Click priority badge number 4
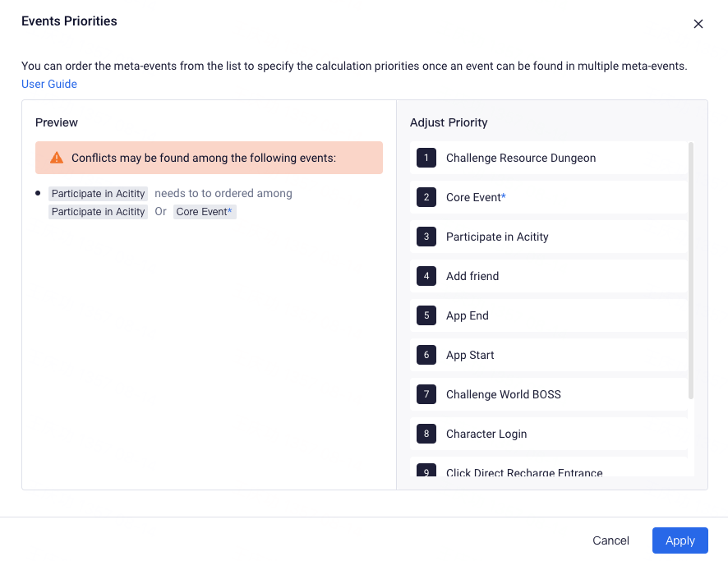This screenshot has width=728, height=561. coord(426,276)
